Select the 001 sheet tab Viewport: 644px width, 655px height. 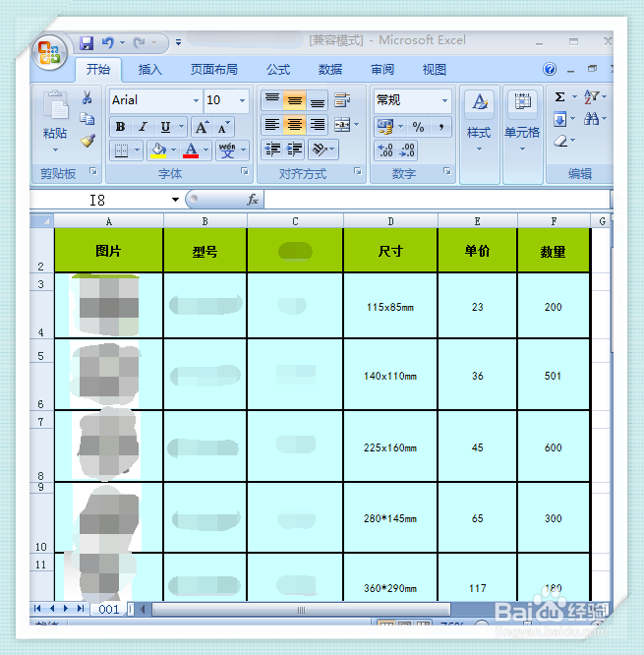click(108, 610)
